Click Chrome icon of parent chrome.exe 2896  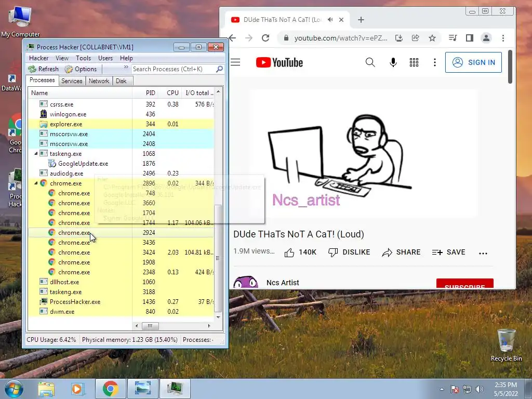tap(43, 183)
